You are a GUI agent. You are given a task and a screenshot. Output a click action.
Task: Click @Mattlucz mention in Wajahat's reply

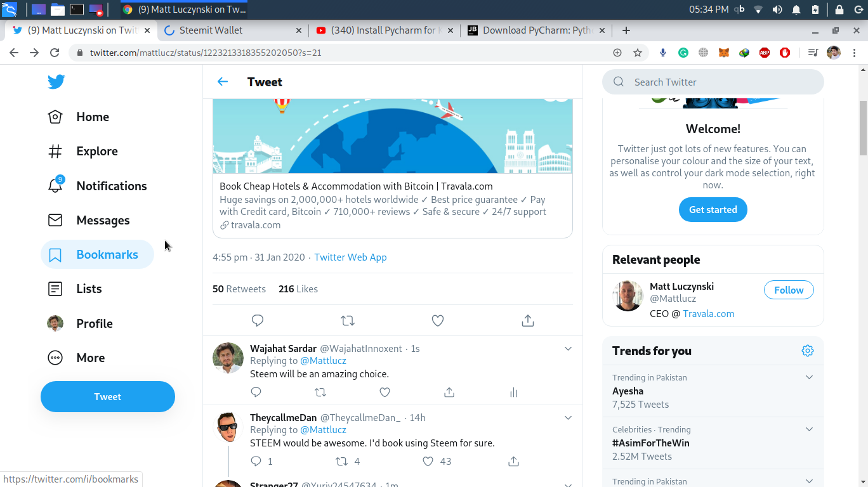click(x=323, y=361)
